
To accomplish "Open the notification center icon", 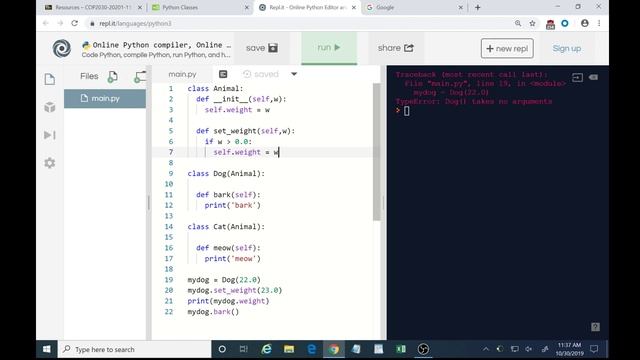I will tap(594, 349).
